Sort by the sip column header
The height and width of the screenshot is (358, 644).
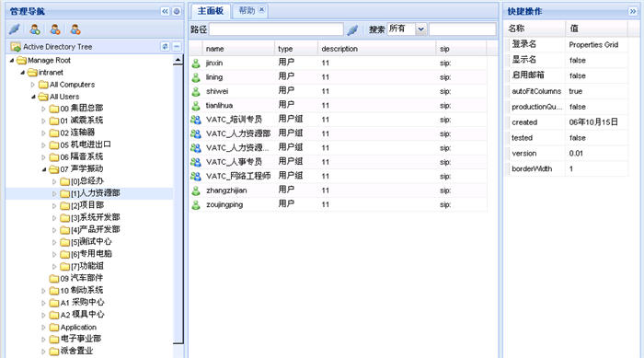461,49
